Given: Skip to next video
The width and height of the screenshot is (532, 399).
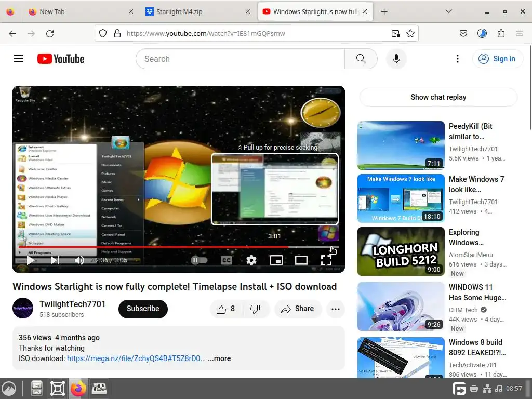Looking at the screenshot, I should [55, 260].
